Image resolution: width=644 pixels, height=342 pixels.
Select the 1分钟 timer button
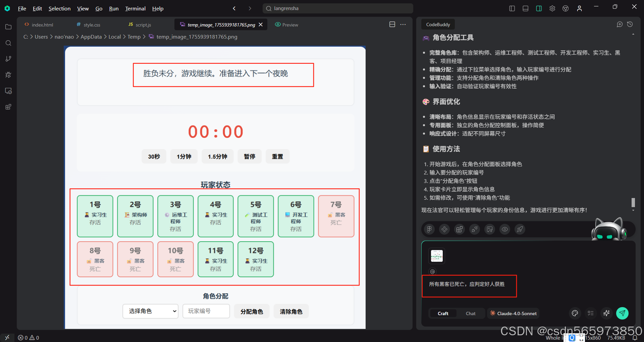184,156
